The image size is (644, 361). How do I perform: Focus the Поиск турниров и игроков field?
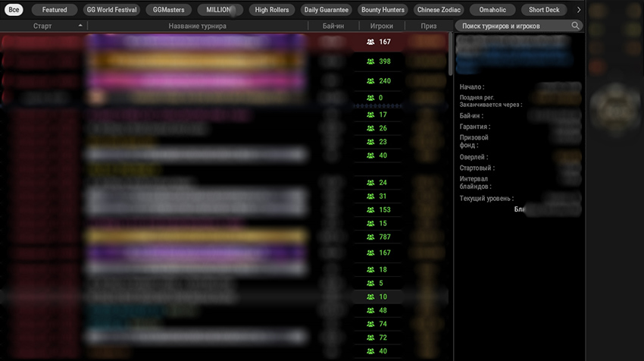point(514,26)
